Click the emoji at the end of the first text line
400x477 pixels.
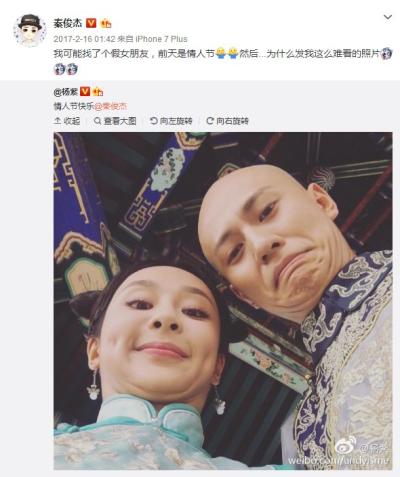(x=387, y=53)
